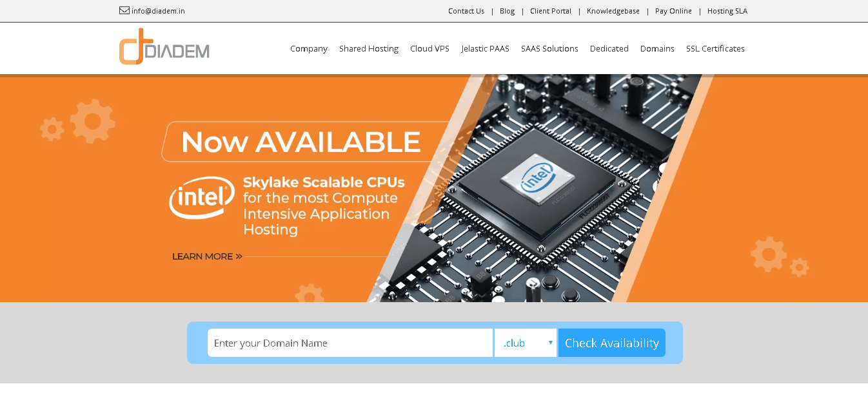Screen dimensions: 868x393
Task: Click the Check Availability button
Action: coord(612,343)
